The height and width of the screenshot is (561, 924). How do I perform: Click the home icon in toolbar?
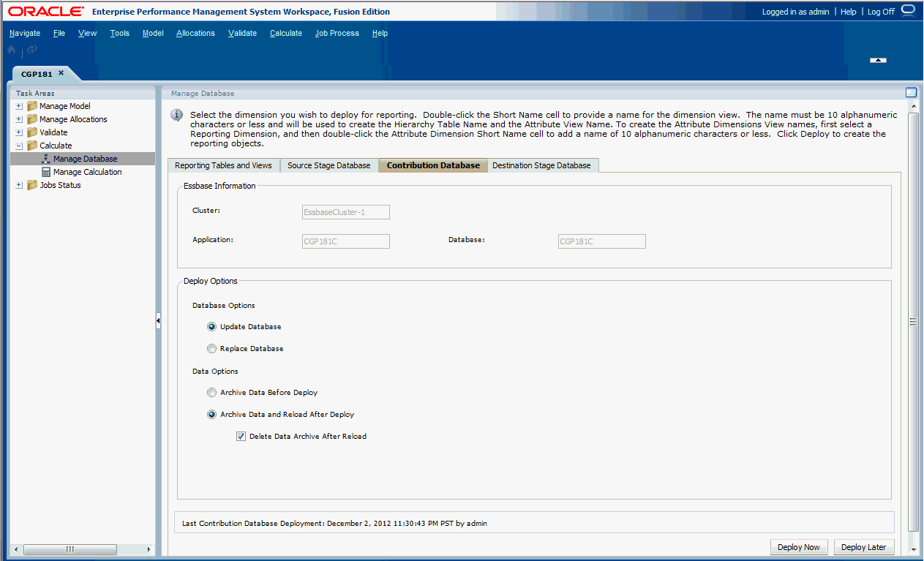click(12, 50)
